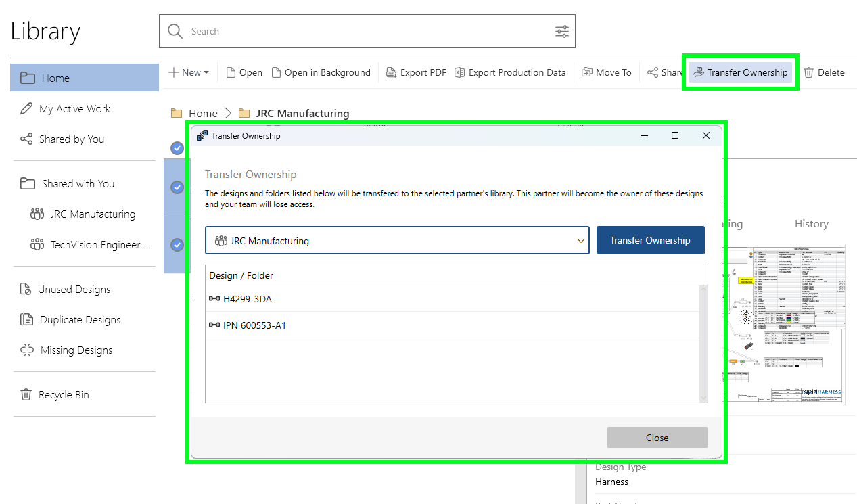Screen dimensions: 857x504
Task: Click the Close button in dialog
Action: (x=657, y=438)
